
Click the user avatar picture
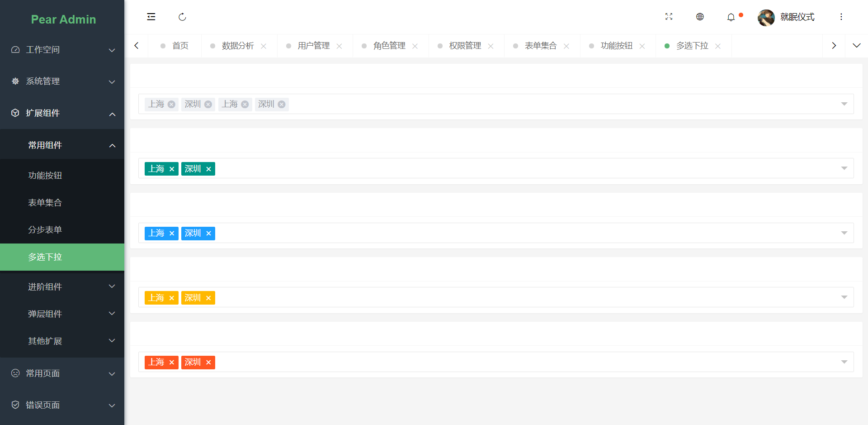(766, 18)
